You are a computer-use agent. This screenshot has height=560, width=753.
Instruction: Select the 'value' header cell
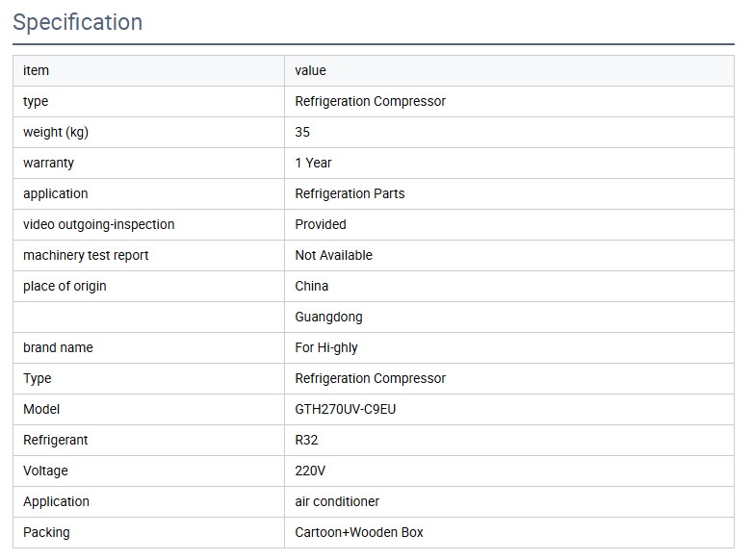pyautogui.click(x=310, y=70)
